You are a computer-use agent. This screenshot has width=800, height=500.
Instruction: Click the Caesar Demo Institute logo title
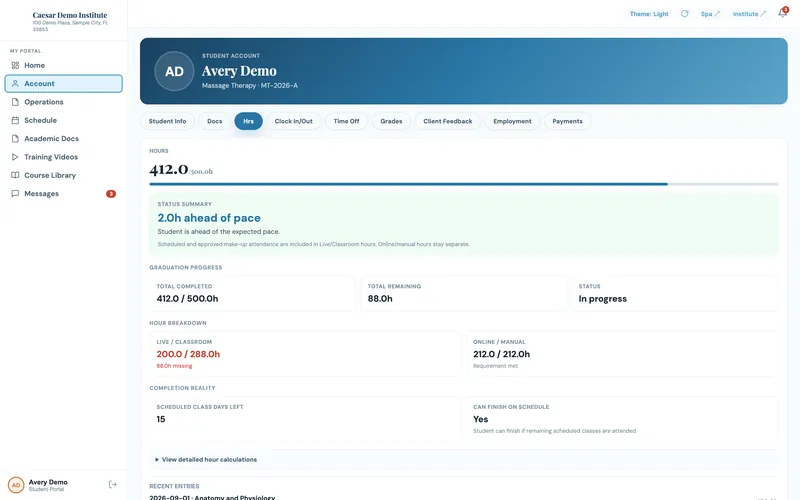pyautogui.click(x=70, y=15)
